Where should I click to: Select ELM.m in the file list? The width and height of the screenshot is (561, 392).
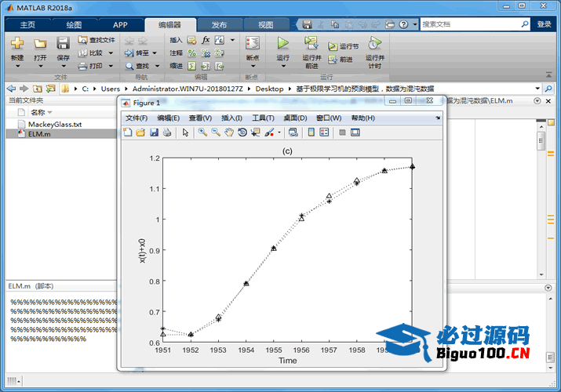pos(39,134)
